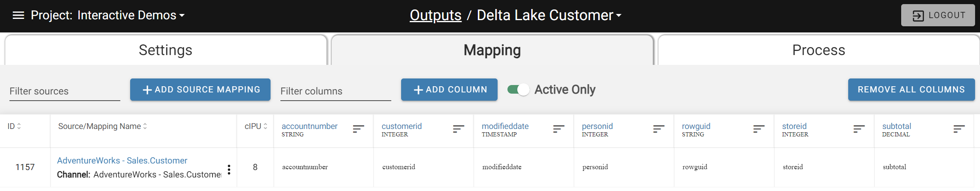Open three-dot menu for Sales.Customer mapping

tap(229, 170)
